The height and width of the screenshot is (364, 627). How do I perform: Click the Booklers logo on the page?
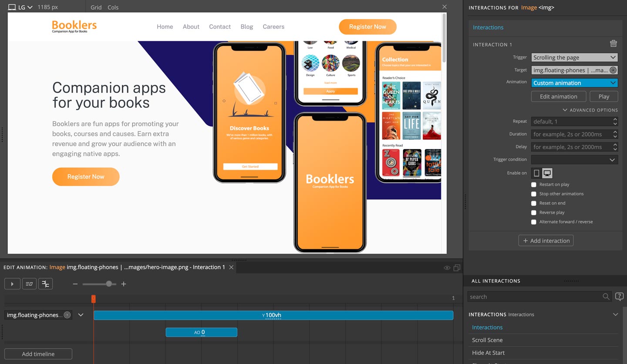[74, 27]
